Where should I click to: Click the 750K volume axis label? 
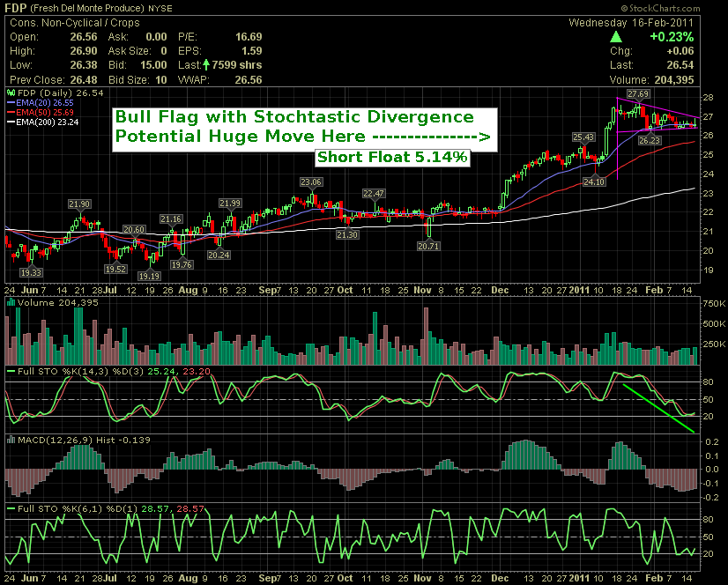(714, 304)
